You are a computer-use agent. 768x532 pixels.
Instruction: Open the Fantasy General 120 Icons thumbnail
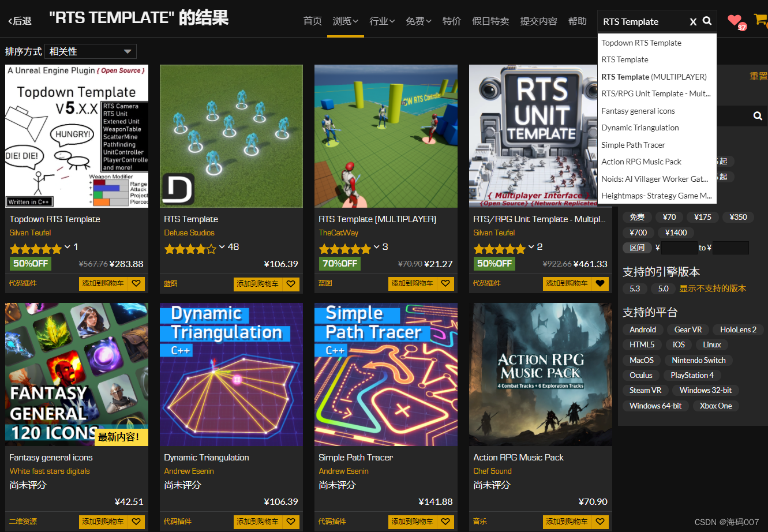(x=77, y=374)
